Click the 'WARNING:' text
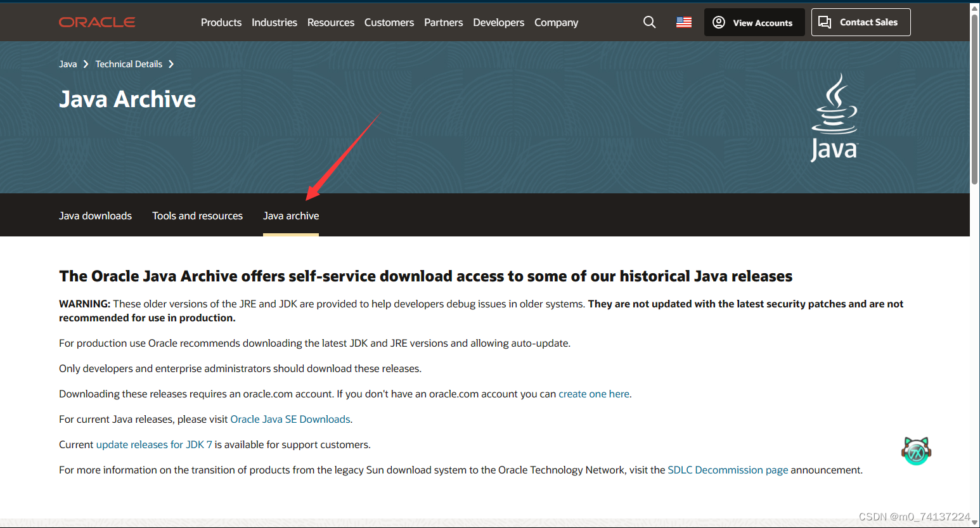Image resolution: width=980 pixels, height=528 pixels. coord(84,304)
